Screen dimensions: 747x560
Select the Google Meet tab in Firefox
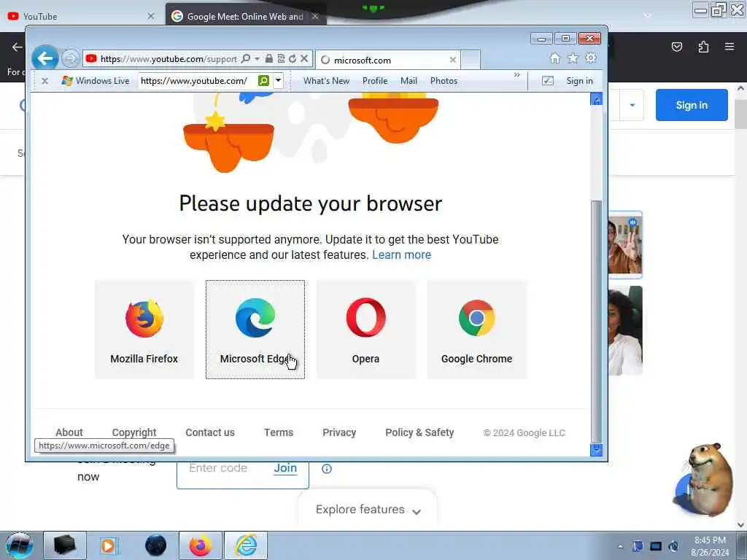[245, 16]
